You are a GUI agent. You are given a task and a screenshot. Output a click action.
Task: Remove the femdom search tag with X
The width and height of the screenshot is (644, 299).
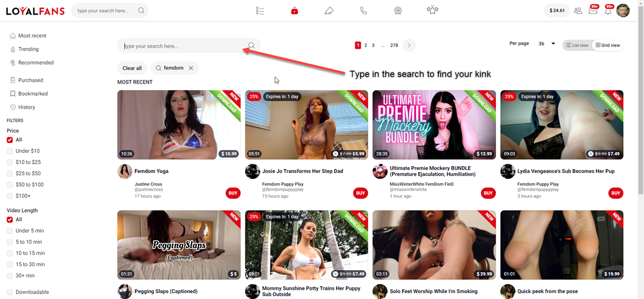click(191, 68)
